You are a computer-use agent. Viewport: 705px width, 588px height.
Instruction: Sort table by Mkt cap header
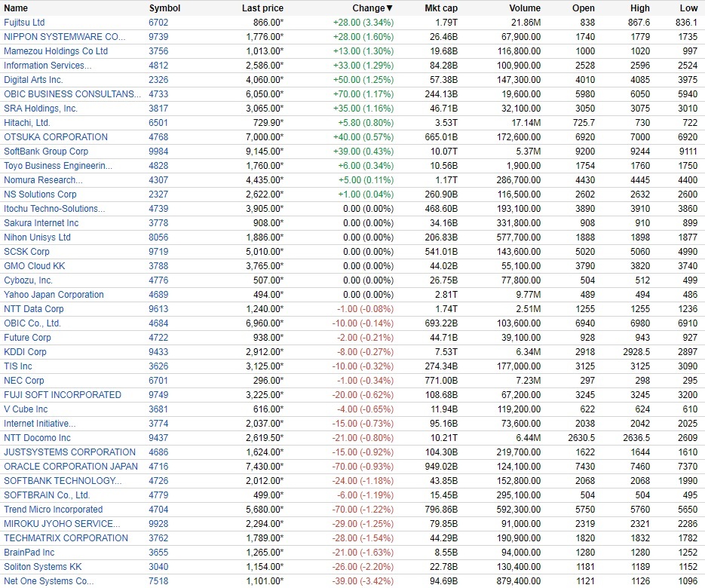441,8
